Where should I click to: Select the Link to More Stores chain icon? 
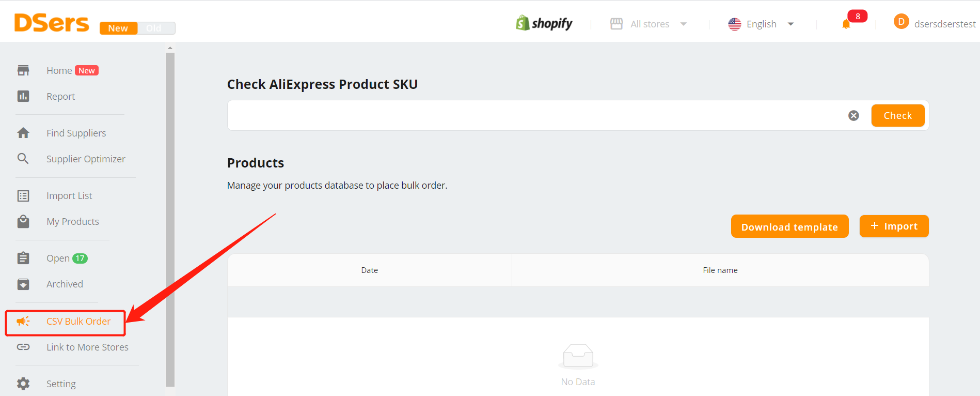23,347
